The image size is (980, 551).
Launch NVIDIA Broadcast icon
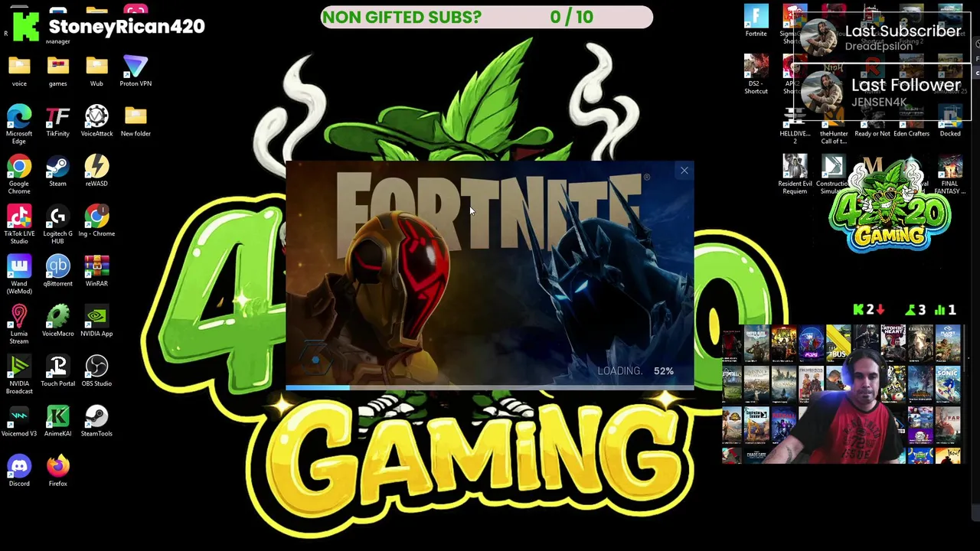click(x=19, y=374)
